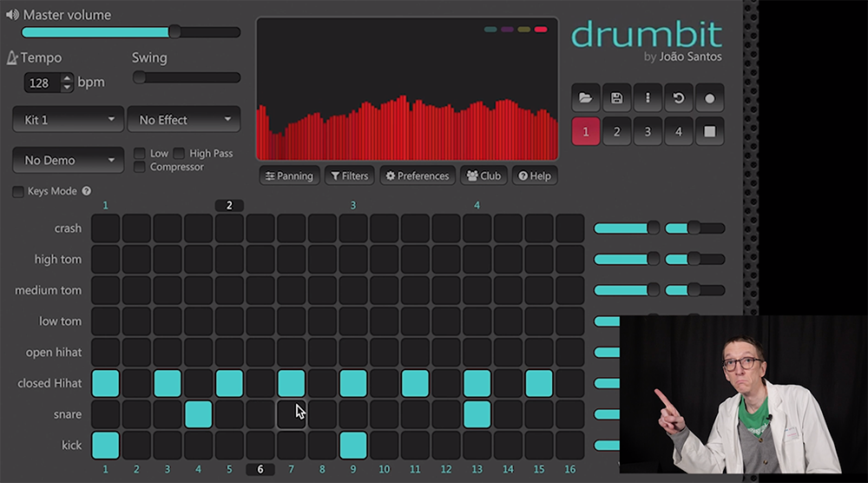Open the three-dot more options icon
Image resolution: width=868 pixels, height=483 pixels.
coord(648,98)
